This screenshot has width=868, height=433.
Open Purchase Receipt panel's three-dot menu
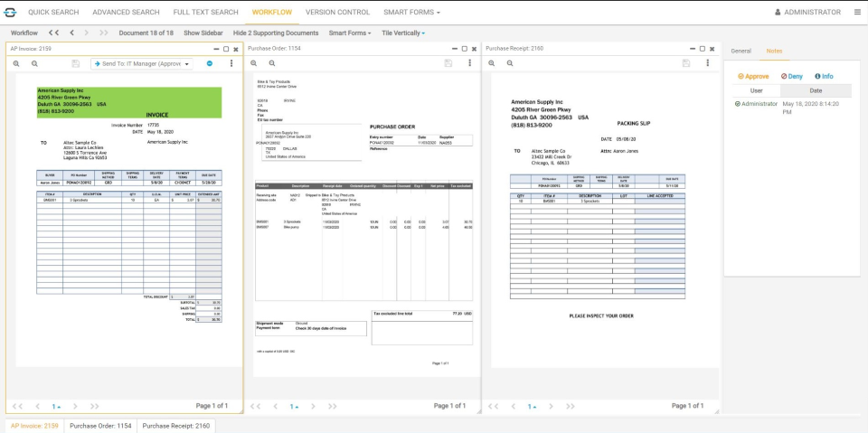coord(707,63)
